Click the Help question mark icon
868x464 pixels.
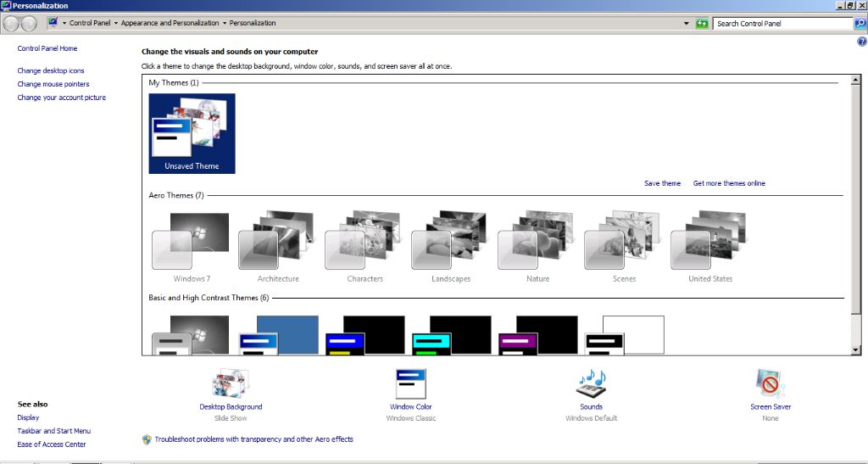coord(861,42)
